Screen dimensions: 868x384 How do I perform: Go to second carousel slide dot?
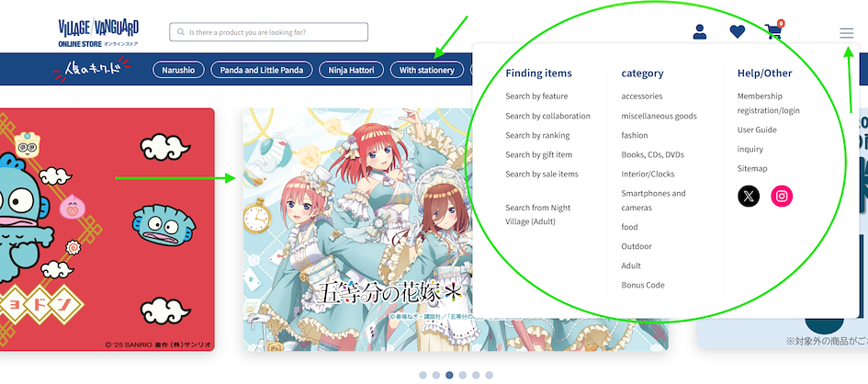(436, 375)
